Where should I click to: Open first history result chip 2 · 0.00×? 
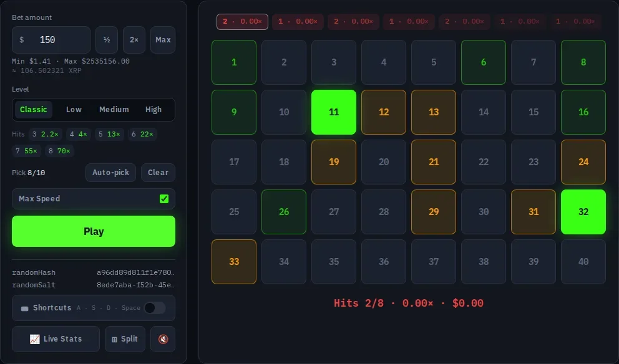(x=242, y=22)
